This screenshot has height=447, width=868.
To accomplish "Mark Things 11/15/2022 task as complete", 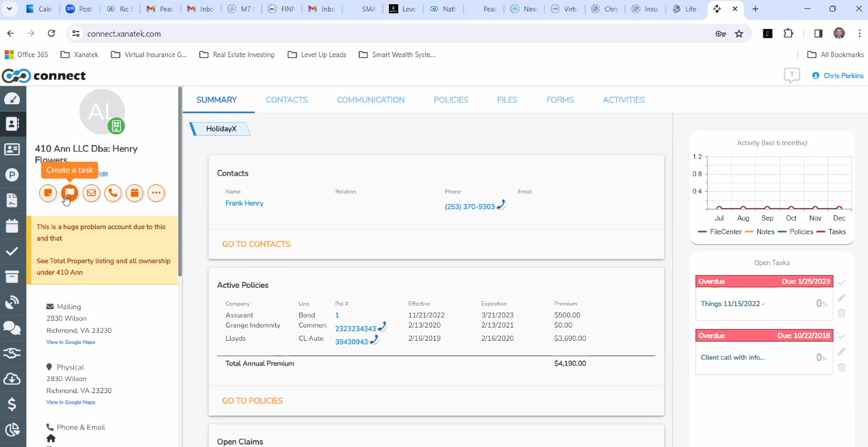I will pos(841,282).
